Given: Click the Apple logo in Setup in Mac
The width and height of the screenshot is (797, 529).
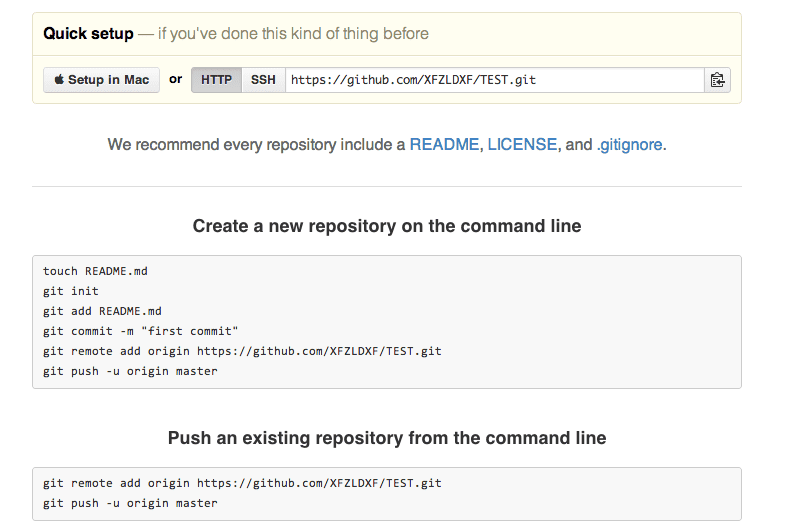Looking at the screenshot, I should pos(59,80).
